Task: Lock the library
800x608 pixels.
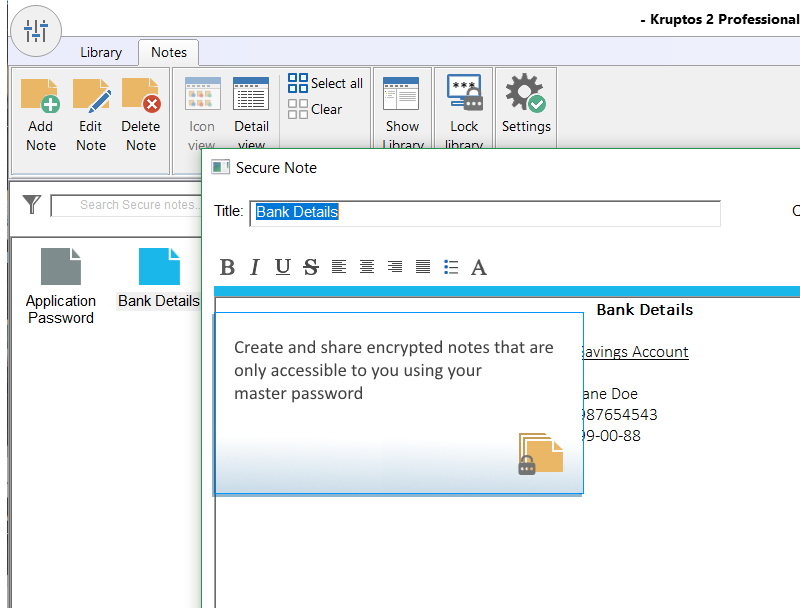Action: pyautogui.click(x=464, y=95)
